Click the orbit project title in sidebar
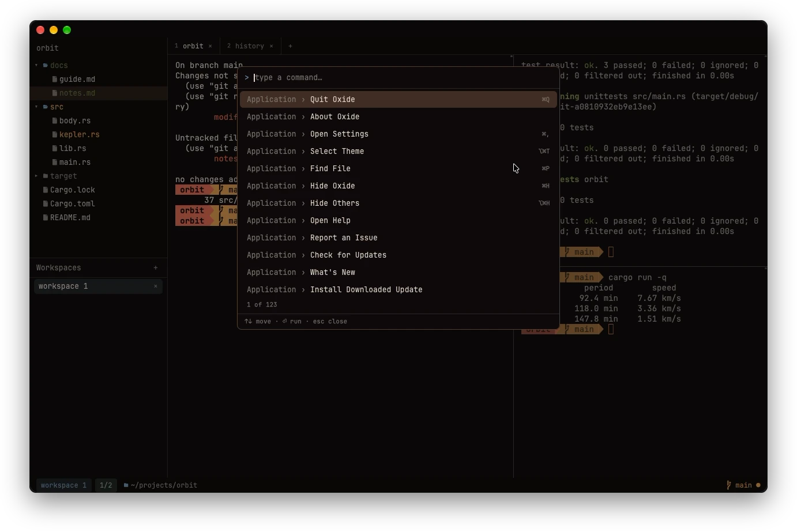Image resolution: width=797 pixels, height=532 pixels. [x=47, y=48]
